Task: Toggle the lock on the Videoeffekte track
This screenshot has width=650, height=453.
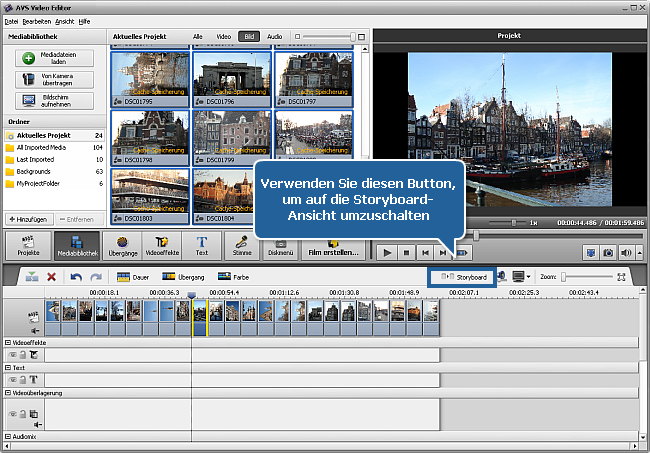Action: pyautogui.click(x=22, y=354)
